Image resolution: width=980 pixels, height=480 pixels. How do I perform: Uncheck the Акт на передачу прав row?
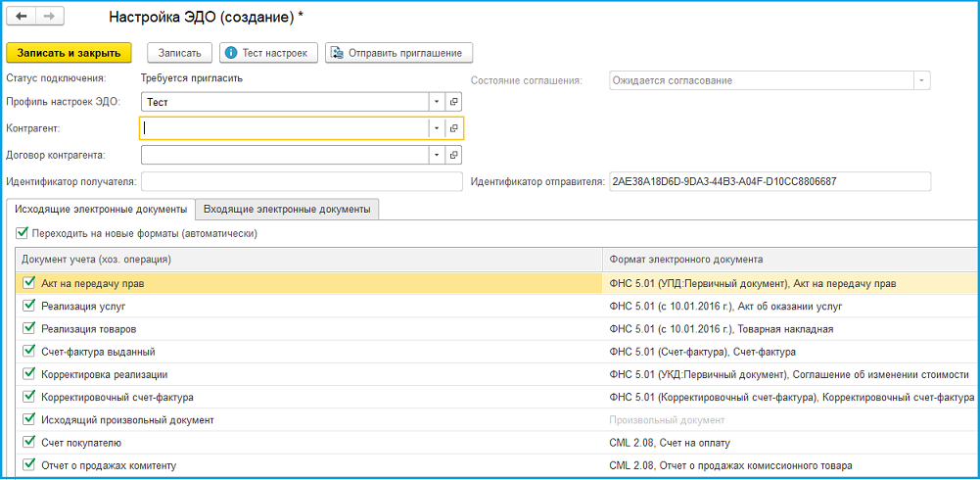coord(27,283)
